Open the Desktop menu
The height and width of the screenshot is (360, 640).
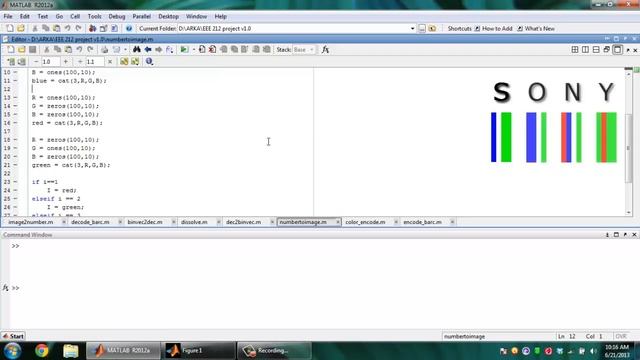coord(169,16)
